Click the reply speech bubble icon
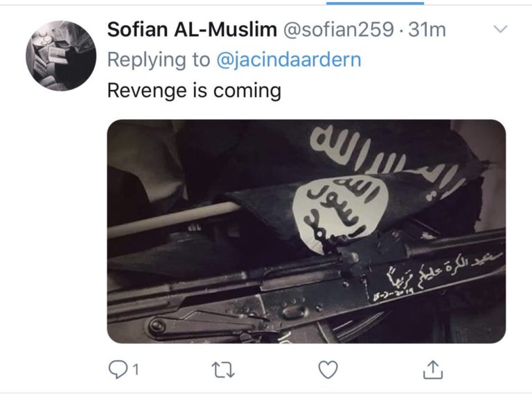This screenshot has height=397, width=532. (x=118, y=369)
